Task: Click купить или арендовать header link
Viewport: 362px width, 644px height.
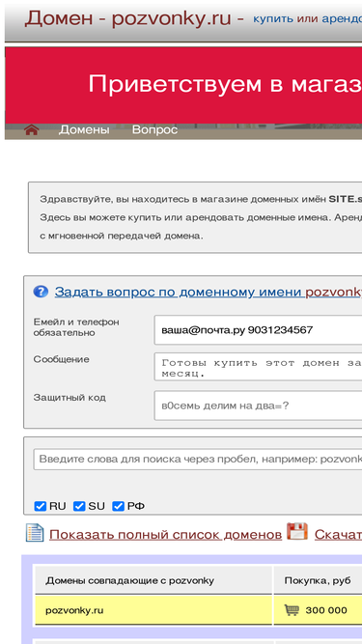Action: (x=307, y=19)
